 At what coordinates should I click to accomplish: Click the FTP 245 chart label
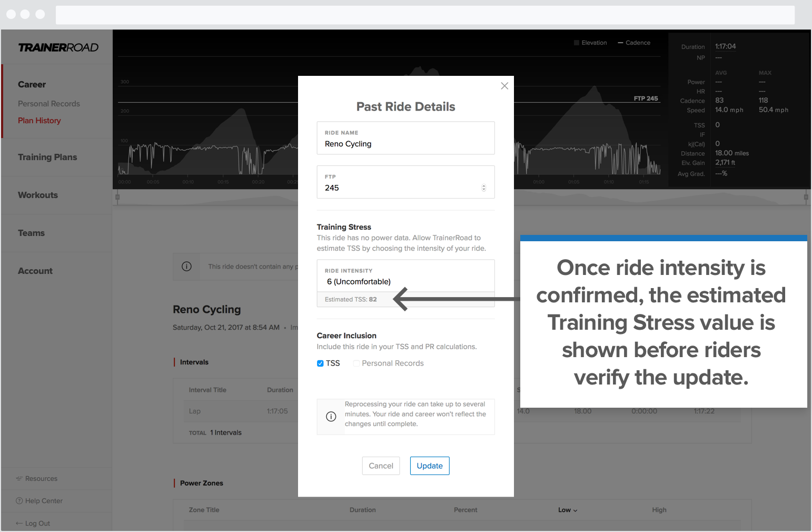646,98
